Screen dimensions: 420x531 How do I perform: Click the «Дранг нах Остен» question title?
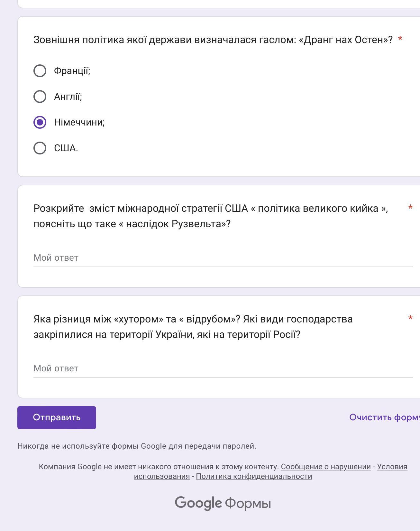(x=213, y=40)
